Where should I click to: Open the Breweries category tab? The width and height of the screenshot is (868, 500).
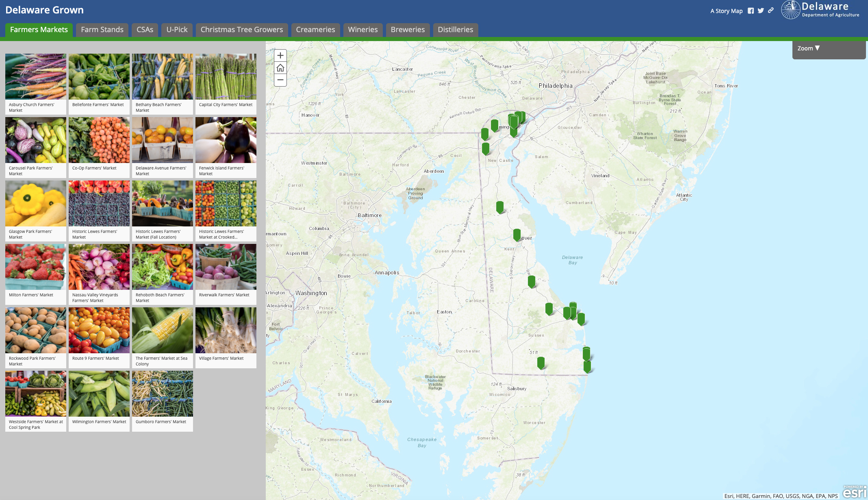(x=408, y=29)
